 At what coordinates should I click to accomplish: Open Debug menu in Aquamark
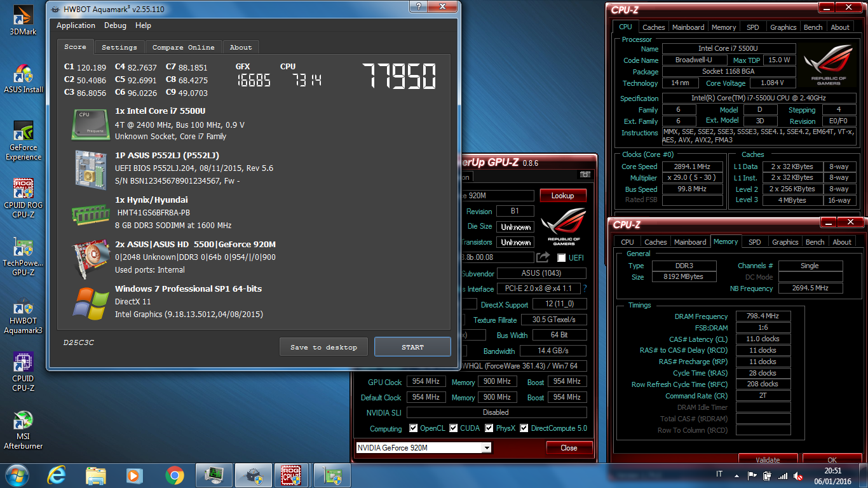tap(115, 25)
